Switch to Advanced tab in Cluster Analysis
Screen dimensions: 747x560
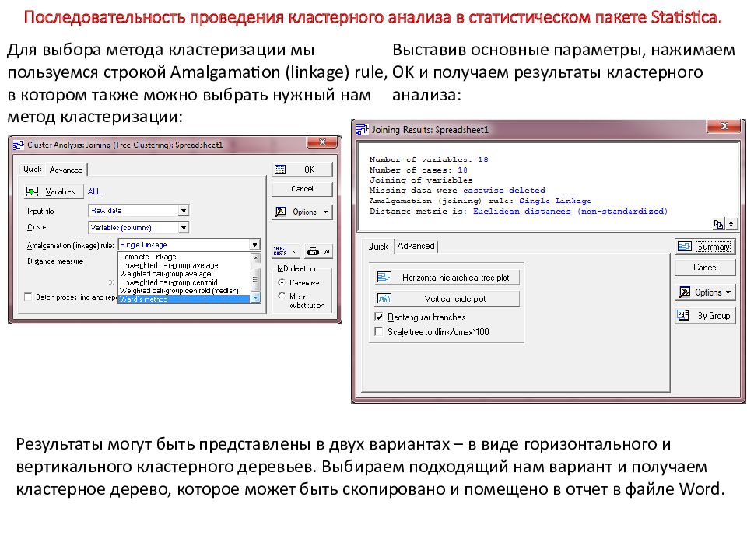66,170
